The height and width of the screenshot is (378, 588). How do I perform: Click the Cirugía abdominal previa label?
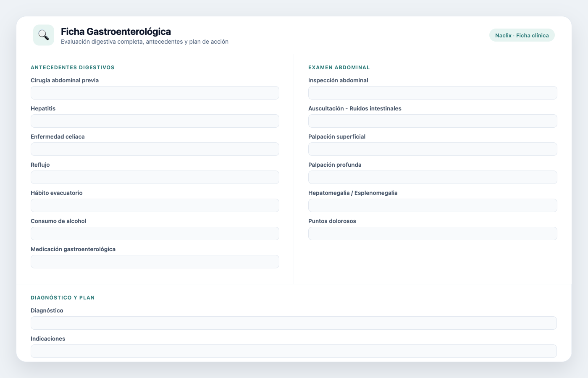(65, 80)
